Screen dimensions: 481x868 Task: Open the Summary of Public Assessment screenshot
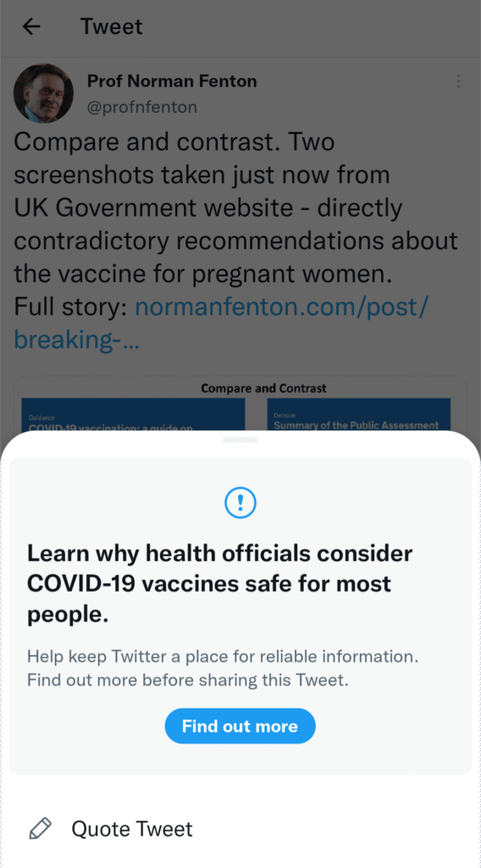point(359,414)
